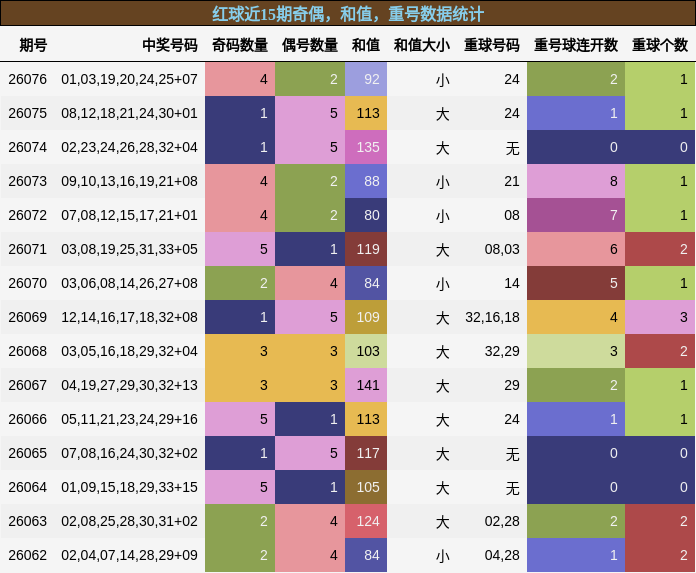The image size is (696, 573).
Task: Select issue number 26071
Action: (28, 249)
